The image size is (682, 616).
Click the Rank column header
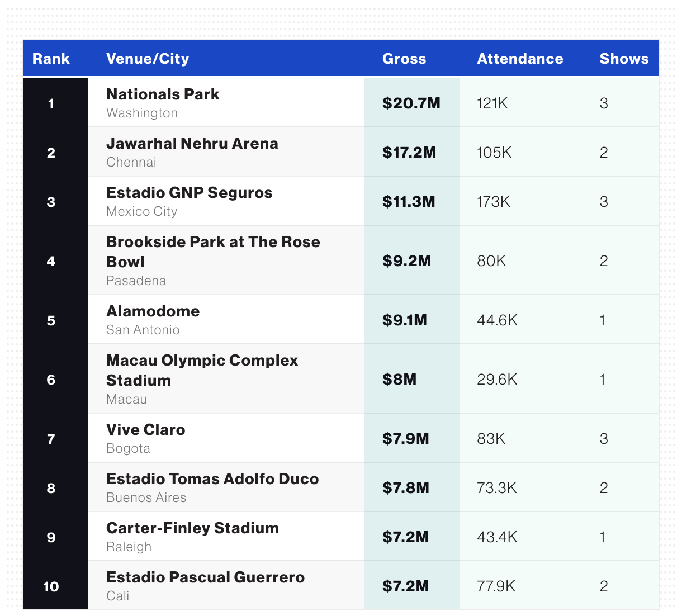(x=51, y=59)
